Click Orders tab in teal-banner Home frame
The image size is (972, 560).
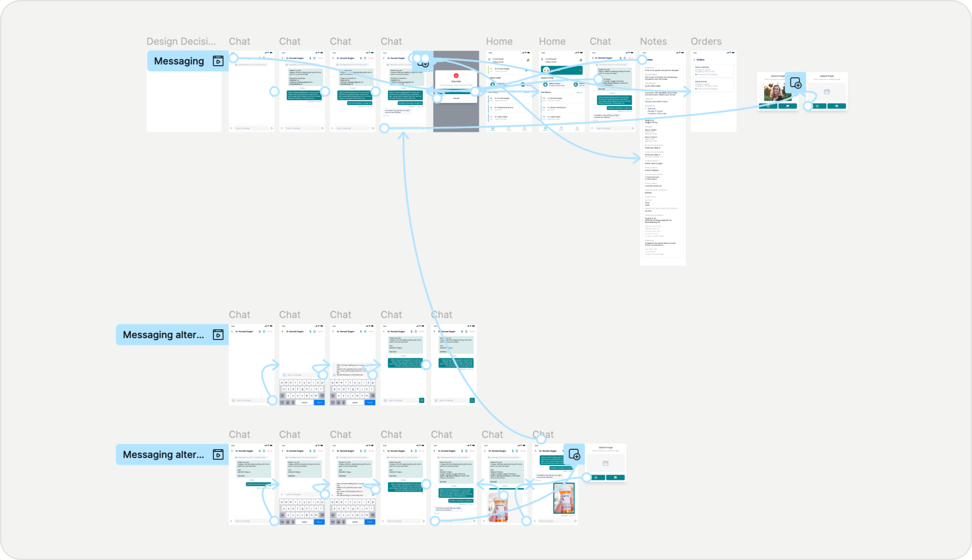(x=561, y=128)
